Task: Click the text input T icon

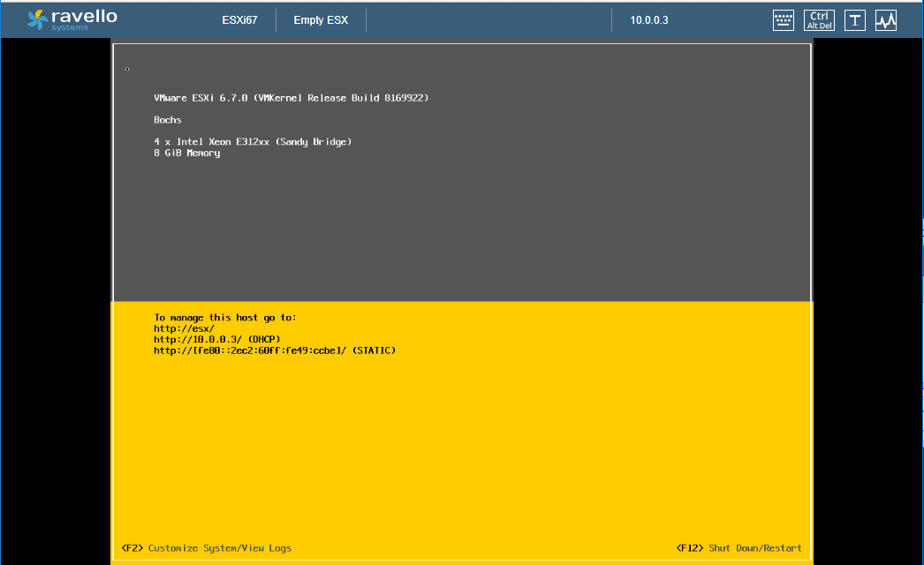Action: pyautogui.click(x=854, y=20)
